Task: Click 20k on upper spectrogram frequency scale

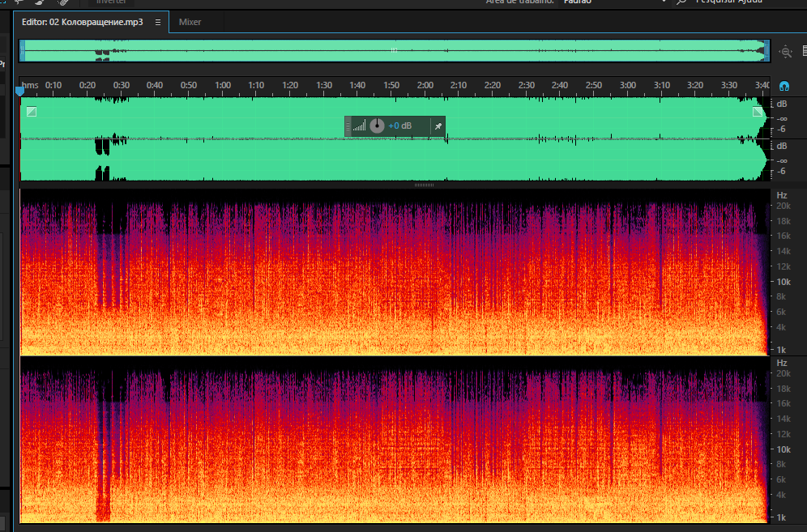Action: (x=784, y=206)
